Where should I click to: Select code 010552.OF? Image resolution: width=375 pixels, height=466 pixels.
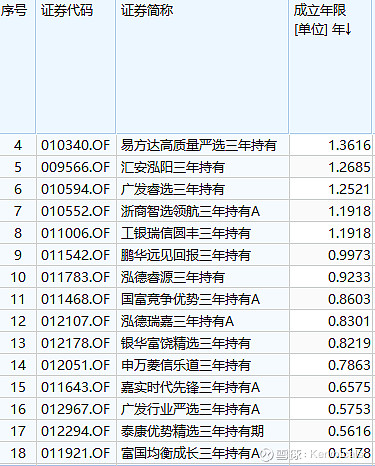point(75,211)
